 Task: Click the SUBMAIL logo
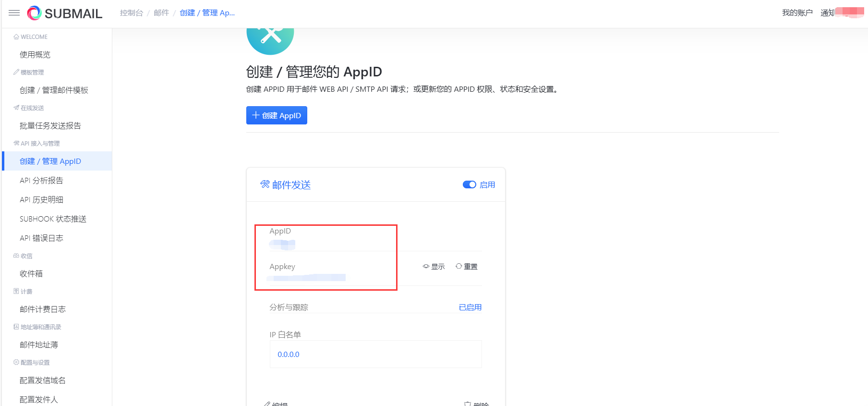coord(65,13)
